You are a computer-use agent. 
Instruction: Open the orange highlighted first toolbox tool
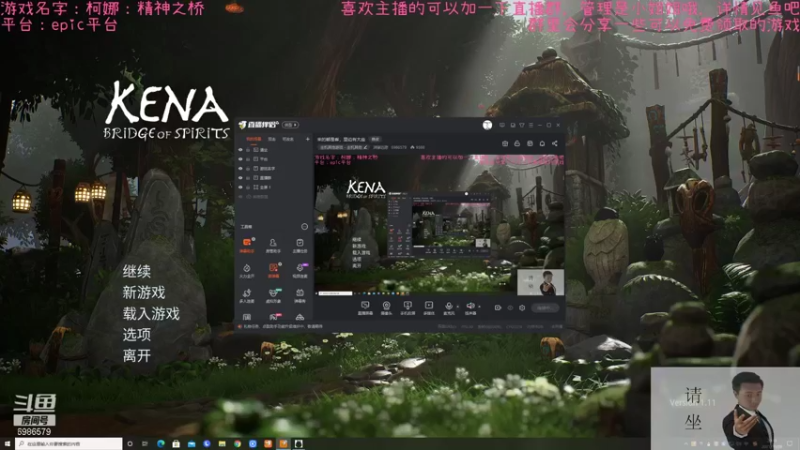[x=247, y=244]
